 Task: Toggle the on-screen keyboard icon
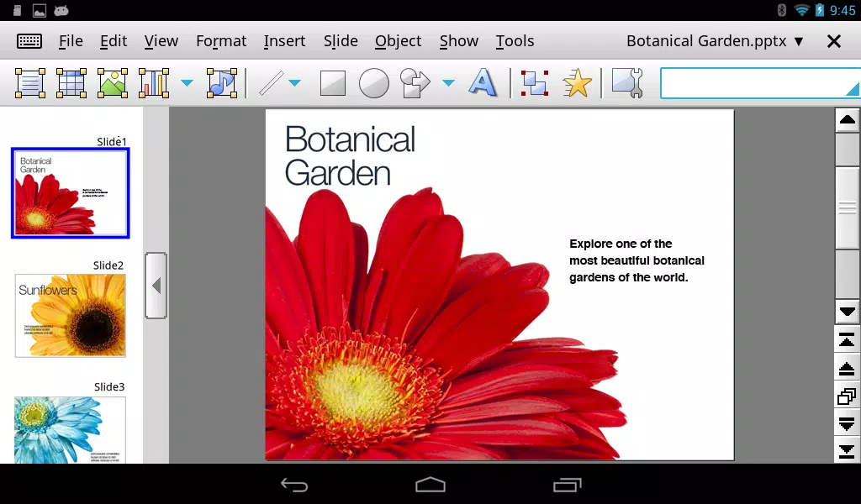click(x=29, y=41)
